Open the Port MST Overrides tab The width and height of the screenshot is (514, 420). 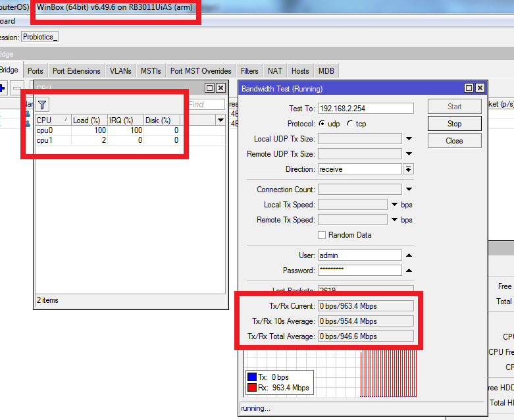pos(201,71)
